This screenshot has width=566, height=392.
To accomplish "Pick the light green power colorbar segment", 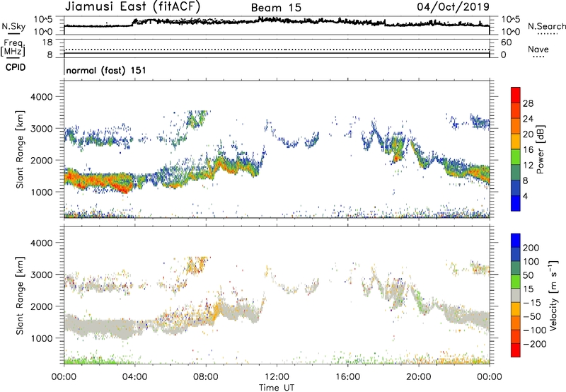I will point(516,157).
